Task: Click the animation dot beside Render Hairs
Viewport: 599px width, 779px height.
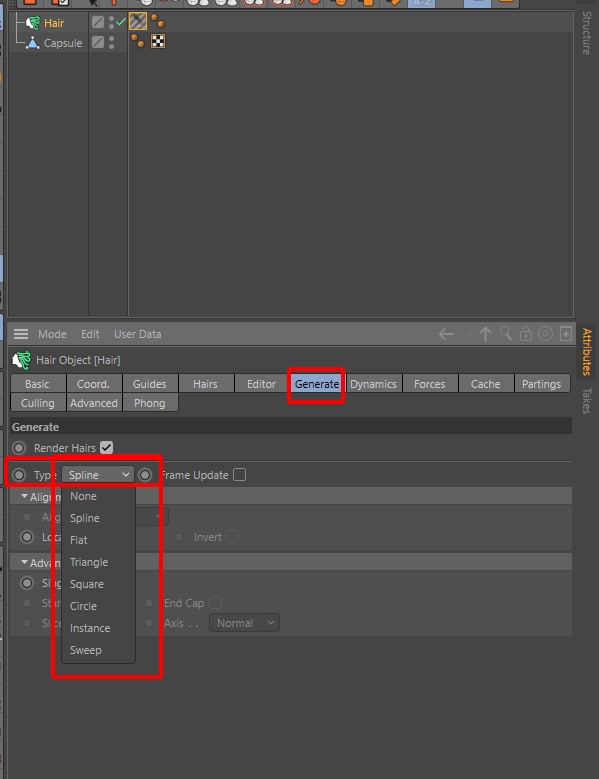Action: (x=19, y=448)
